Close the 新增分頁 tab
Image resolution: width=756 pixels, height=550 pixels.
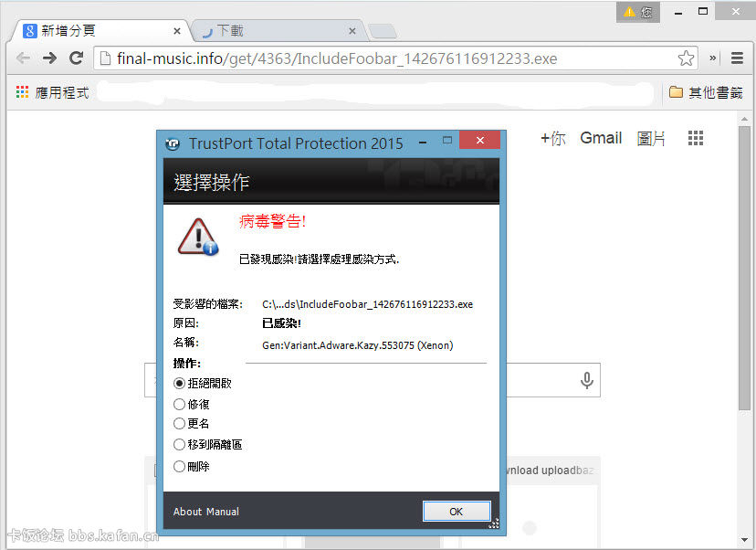pos(177,31)
